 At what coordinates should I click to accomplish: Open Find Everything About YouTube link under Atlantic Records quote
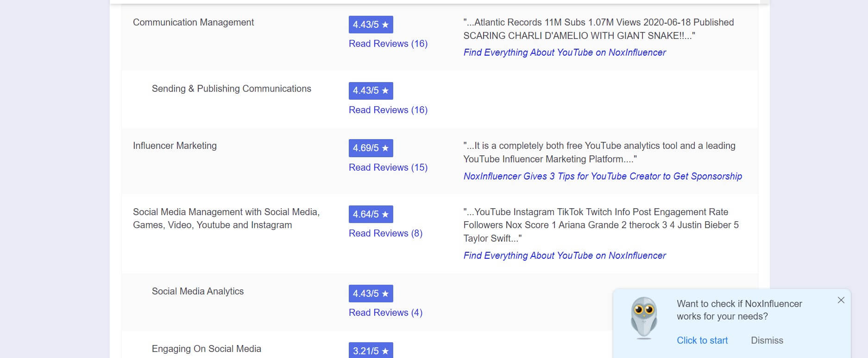pos(565,52)
